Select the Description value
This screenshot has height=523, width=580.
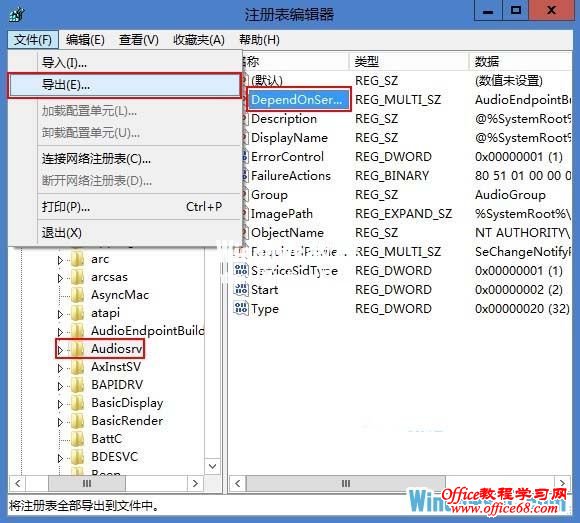pyautogui.click(x=284, y=119)
